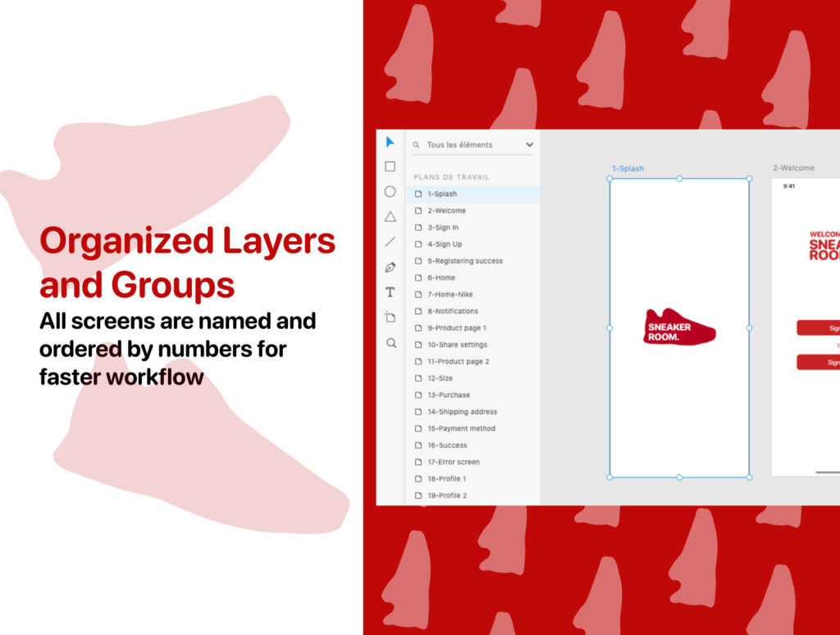
Task: Select the 14-Shipping address layer
Action: coord(472,412)
